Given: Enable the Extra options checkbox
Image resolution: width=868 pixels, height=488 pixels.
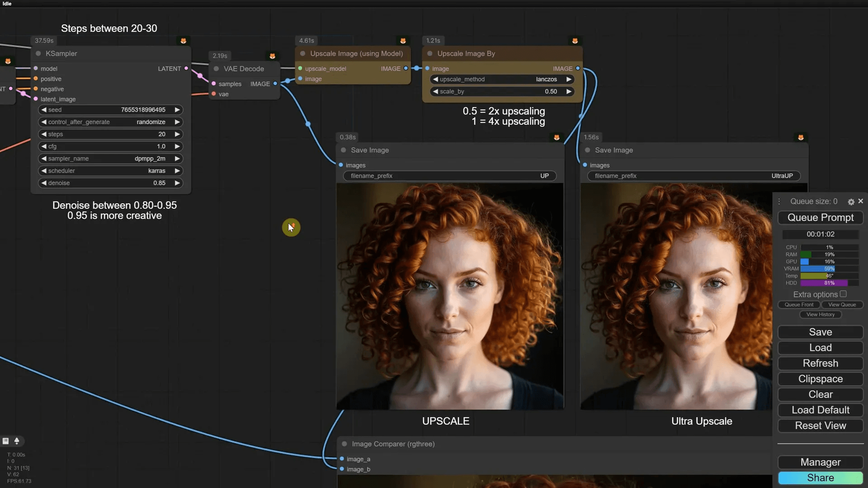Looking at the screenshot, I should pyautogui.click(x=843, y=294).
